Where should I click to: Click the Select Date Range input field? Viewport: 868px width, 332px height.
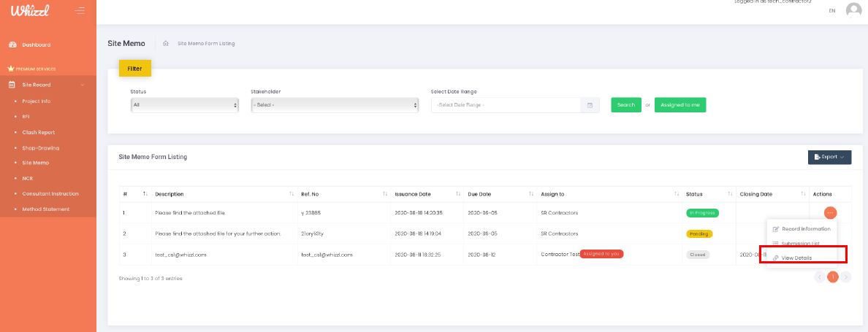506,105
